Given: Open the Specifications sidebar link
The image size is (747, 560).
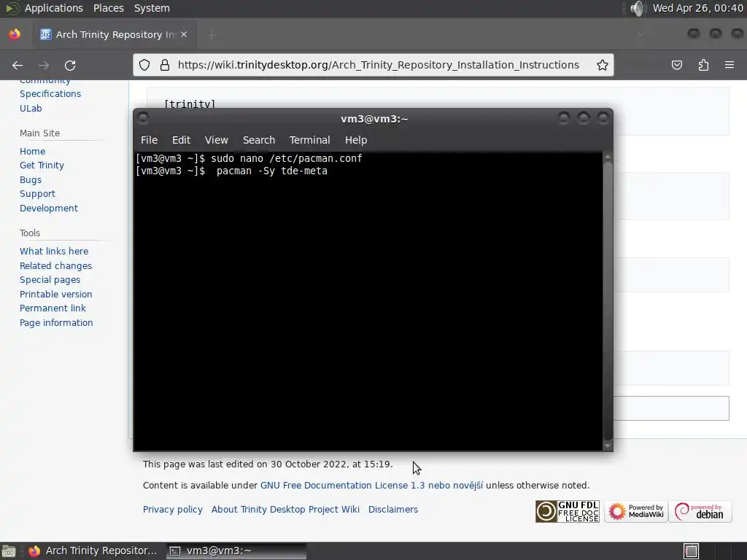Looking at the screenshot, I should click(x=50, y=94).
